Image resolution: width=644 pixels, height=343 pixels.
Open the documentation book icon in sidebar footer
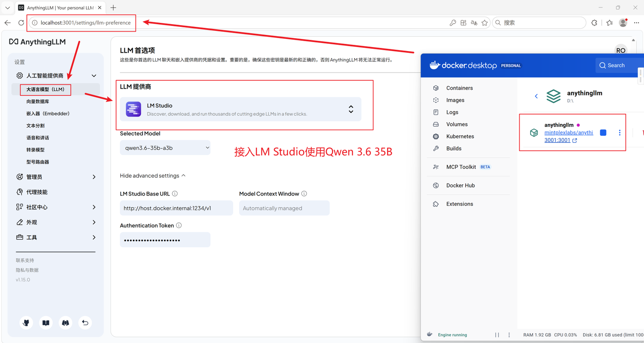[46, 323]
